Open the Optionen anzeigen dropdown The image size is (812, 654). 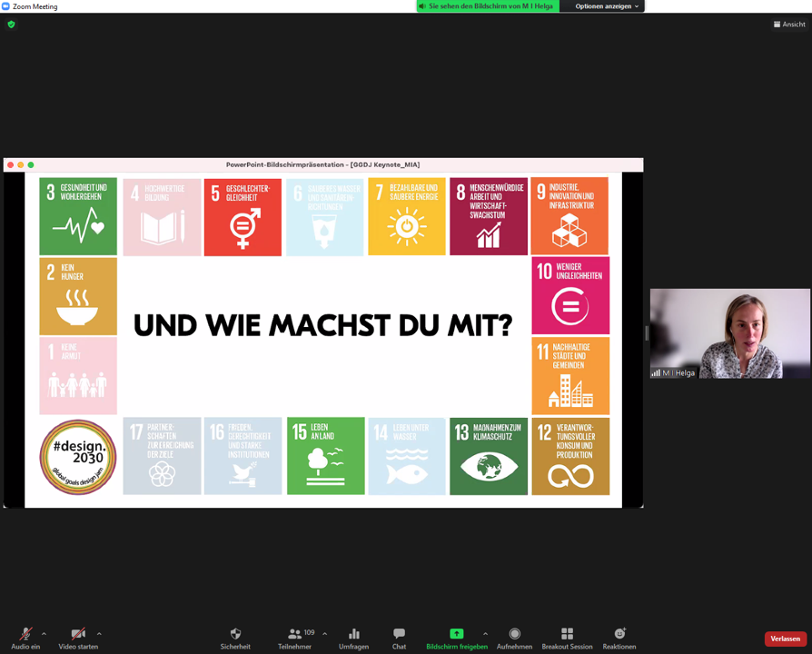click(607, 6)
